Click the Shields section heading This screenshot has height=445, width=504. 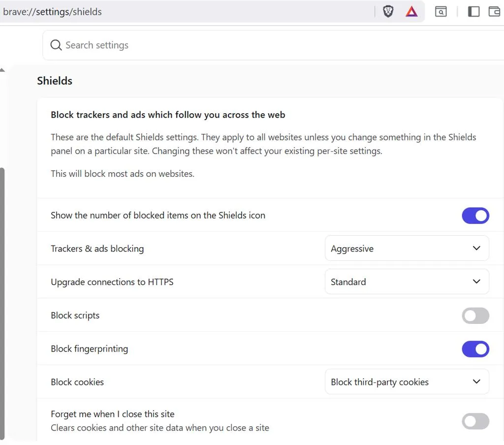55,81
